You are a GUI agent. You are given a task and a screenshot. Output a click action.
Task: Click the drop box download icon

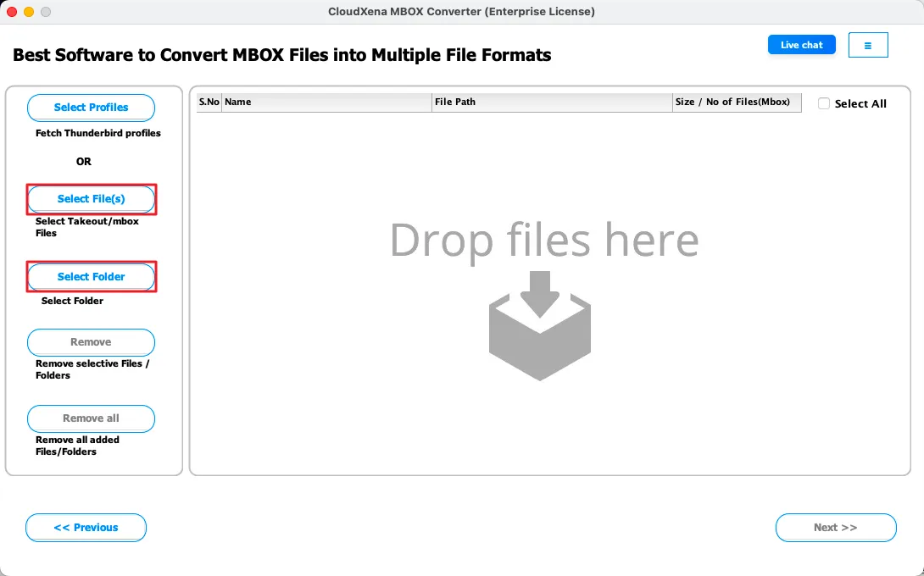(540, 325)
